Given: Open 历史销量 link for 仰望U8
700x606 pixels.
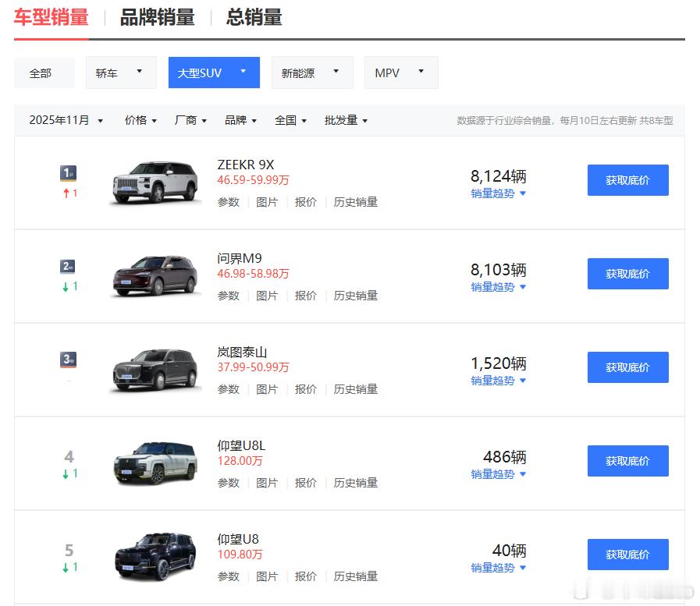Looking at the screenshot, I should pos(355,576).
